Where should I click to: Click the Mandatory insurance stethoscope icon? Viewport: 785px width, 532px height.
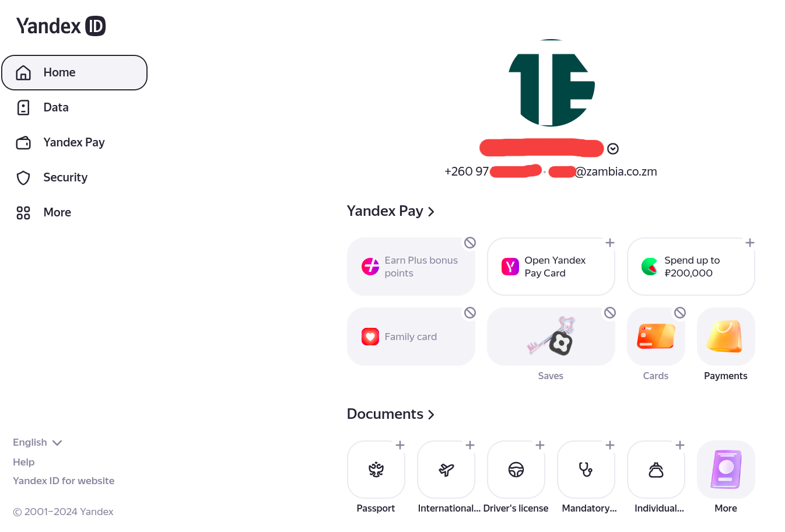coord(586,470)
